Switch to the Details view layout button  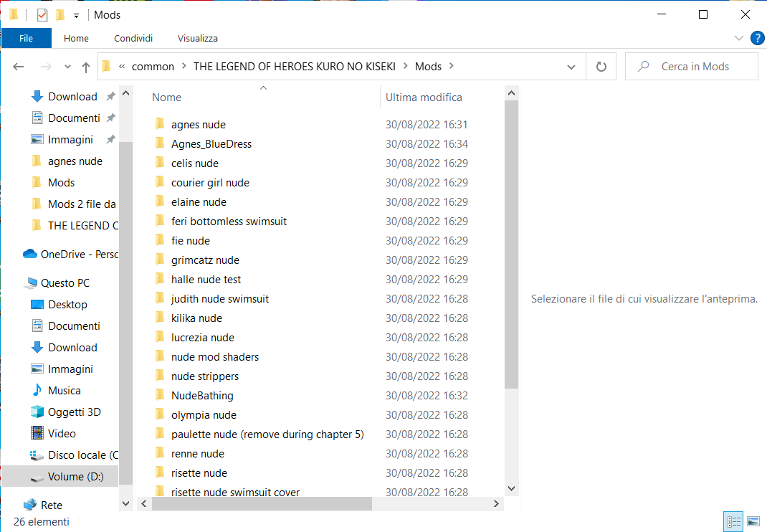click(x=734, y=521)
